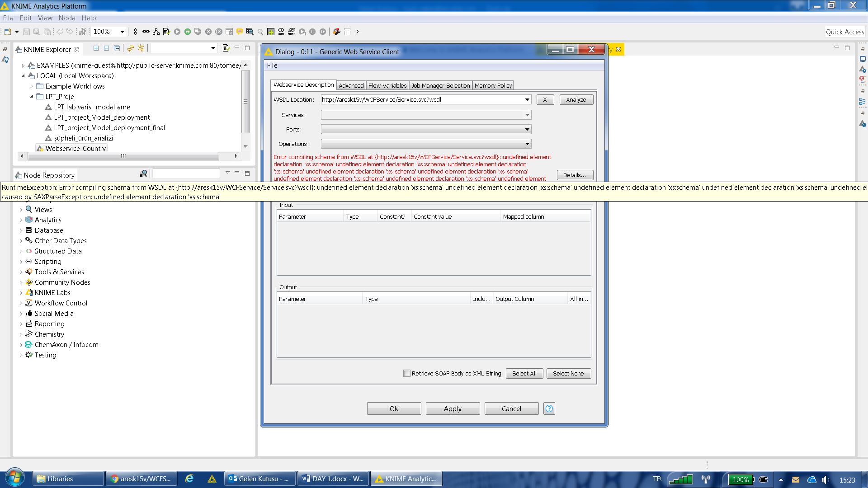Click the execute and open views icon
The height and width of the screenshot is (488, 868).
pos(198,32)
